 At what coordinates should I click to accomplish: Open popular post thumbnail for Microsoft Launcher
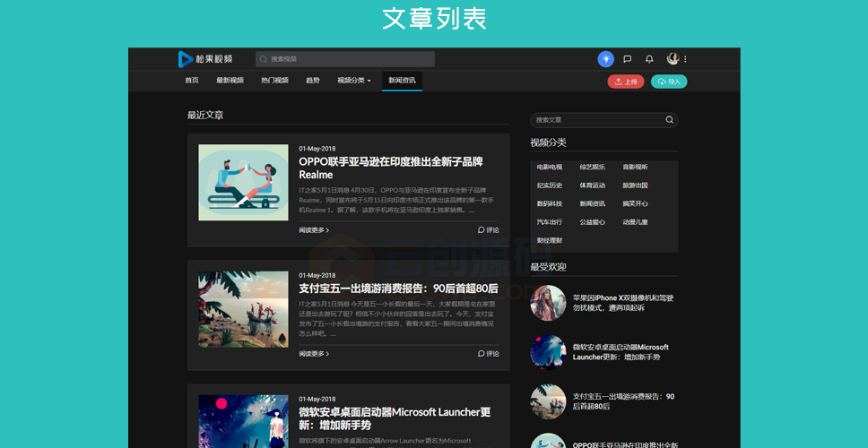click(548, 352)
